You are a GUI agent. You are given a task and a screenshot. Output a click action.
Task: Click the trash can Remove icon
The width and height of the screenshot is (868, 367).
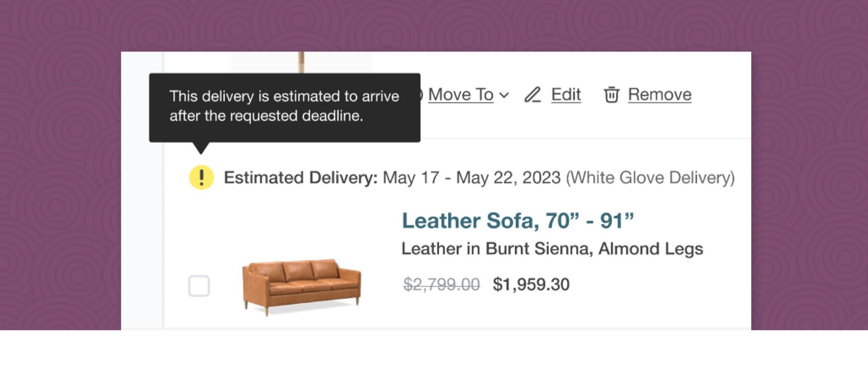click(x=612, y=95)
